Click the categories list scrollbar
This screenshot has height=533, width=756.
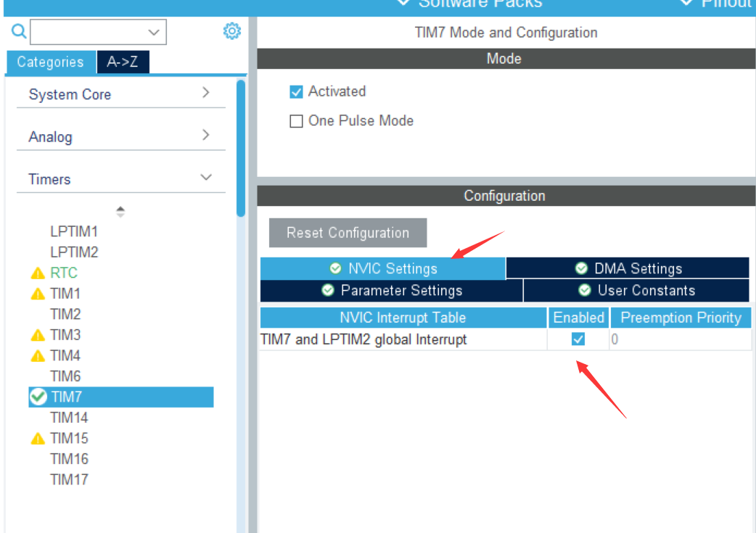[x=241, y=149]
